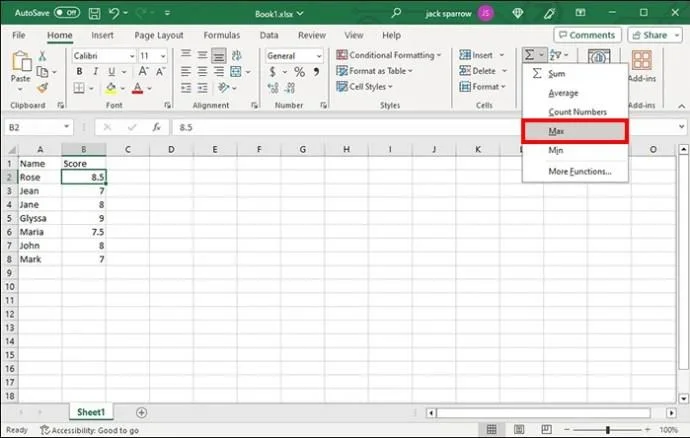
Task: Click the Comments button
Action: click(x=587, y=35)
